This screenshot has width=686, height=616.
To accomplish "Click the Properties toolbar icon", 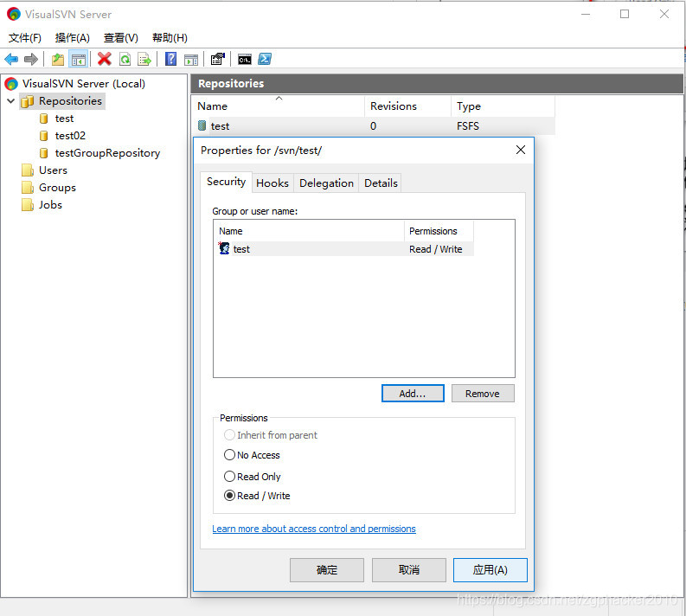I will 217,59.
